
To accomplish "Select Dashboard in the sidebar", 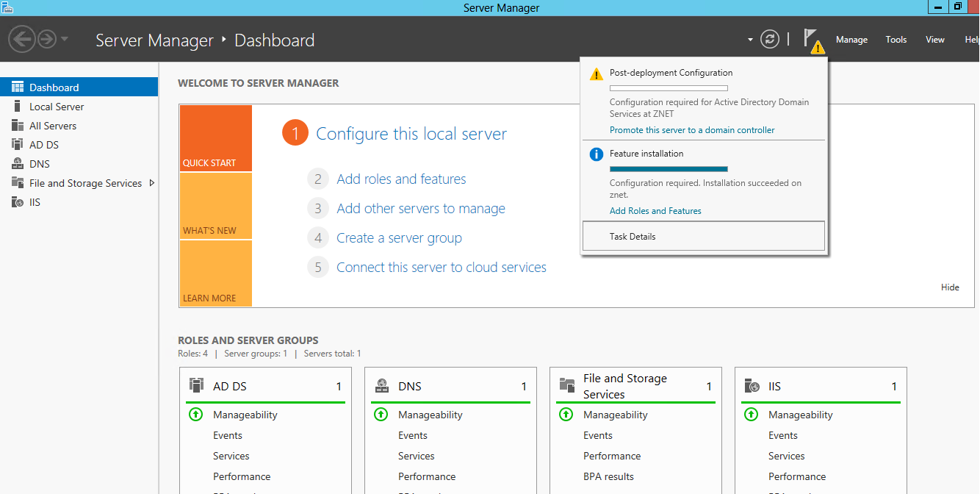I will coord(79,87).
